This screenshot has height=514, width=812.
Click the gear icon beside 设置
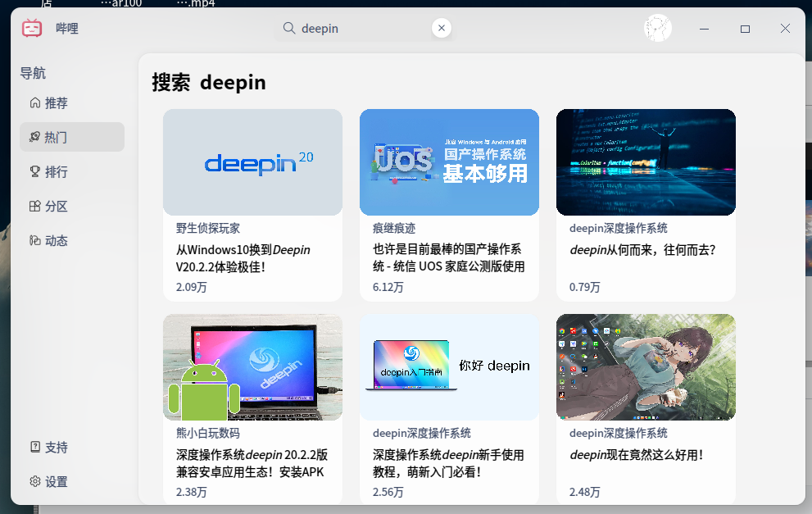pos(34,481)
